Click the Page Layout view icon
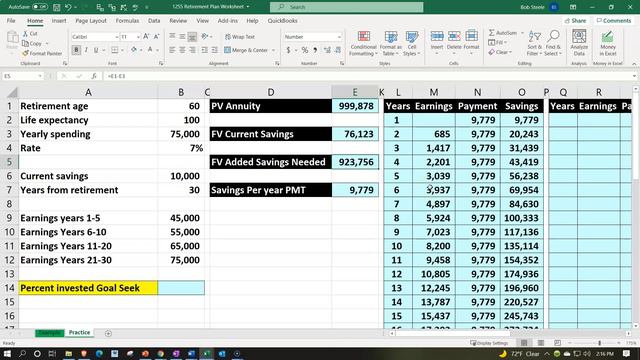The image size is (640, 360). click(x=540, y=343)
